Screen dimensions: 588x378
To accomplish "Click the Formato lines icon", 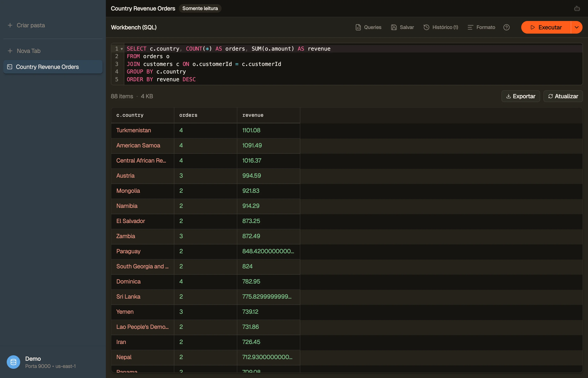I will point(470,27).
